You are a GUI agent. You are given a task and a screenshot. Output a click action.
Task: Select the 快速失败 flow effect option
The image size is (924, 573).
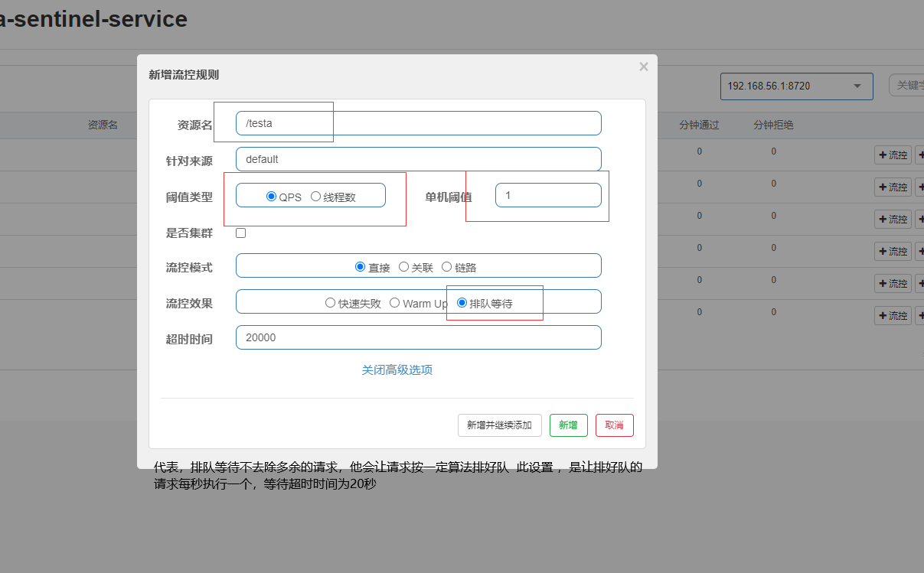click(x=332, y=301)
